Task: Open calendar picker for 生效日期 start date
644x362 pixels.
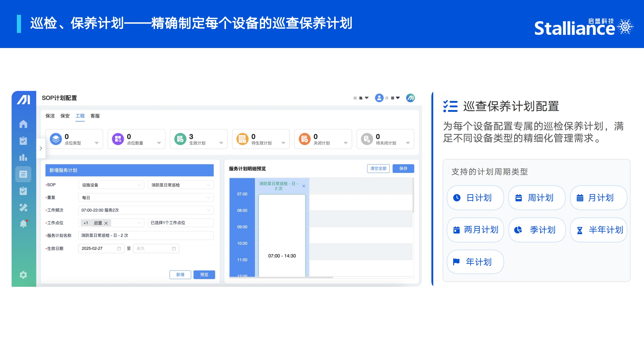Action: coord(119,249)
